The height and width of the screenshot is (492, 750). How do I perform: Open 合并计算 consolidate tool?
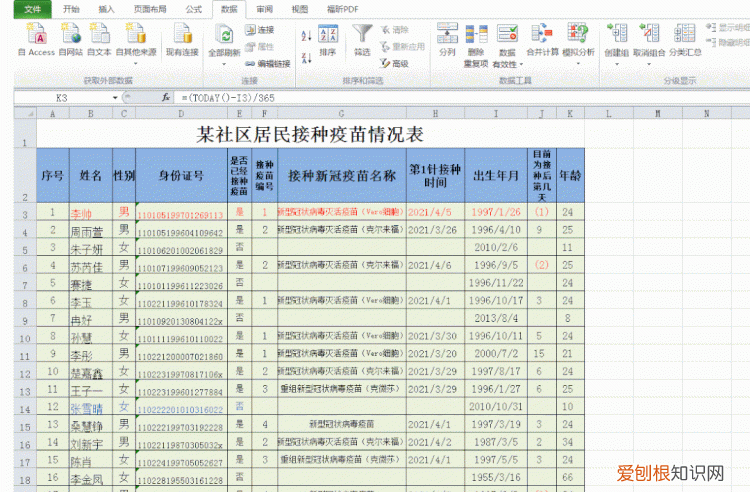point(542,40)
